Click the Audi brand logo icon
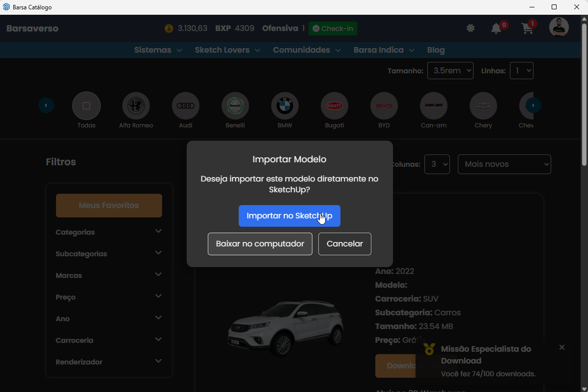Viewport: 588px width, 392px height. [x=186, y=106]
